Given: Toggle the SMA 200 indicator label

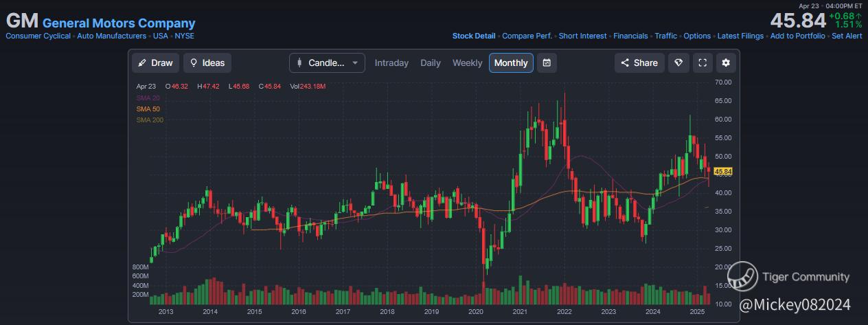Looking at the screenshot, I should tap(150, 120).
